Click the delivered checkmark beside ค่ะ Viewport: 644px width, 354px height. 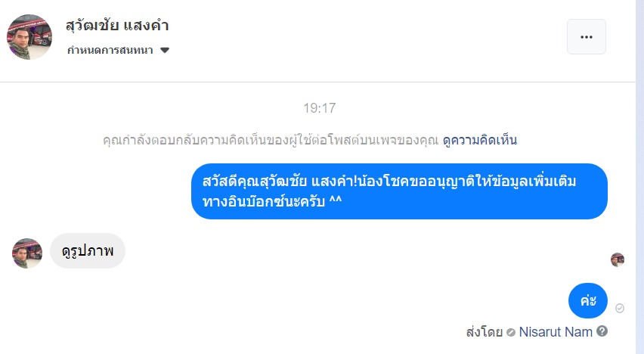tap(620, 308)
